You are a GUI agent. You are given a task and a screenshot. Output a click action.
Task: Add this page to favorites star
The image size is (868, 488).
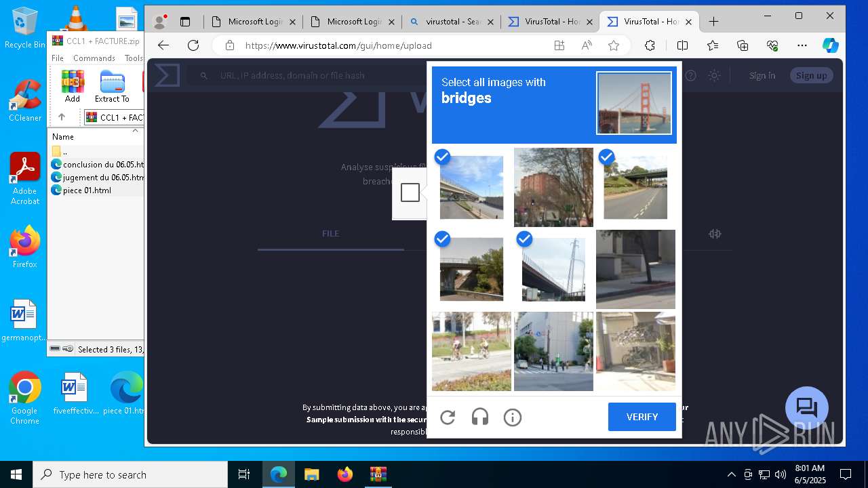click(614, 45)
